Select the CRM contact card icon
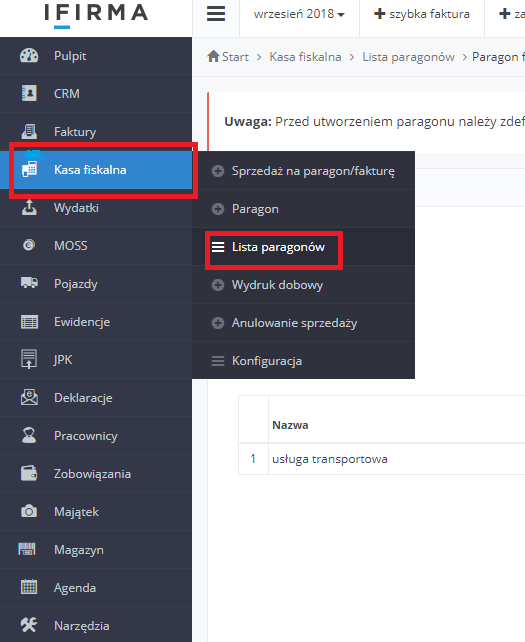 point(29,93)
